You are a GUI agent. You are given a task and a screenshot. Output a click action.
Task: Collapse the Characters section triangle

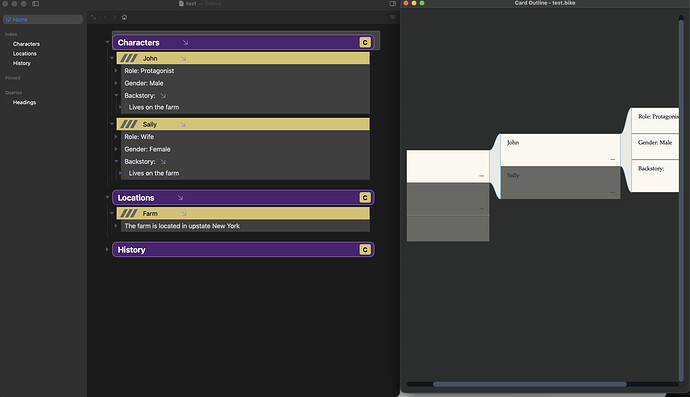[x=107, y=42]
